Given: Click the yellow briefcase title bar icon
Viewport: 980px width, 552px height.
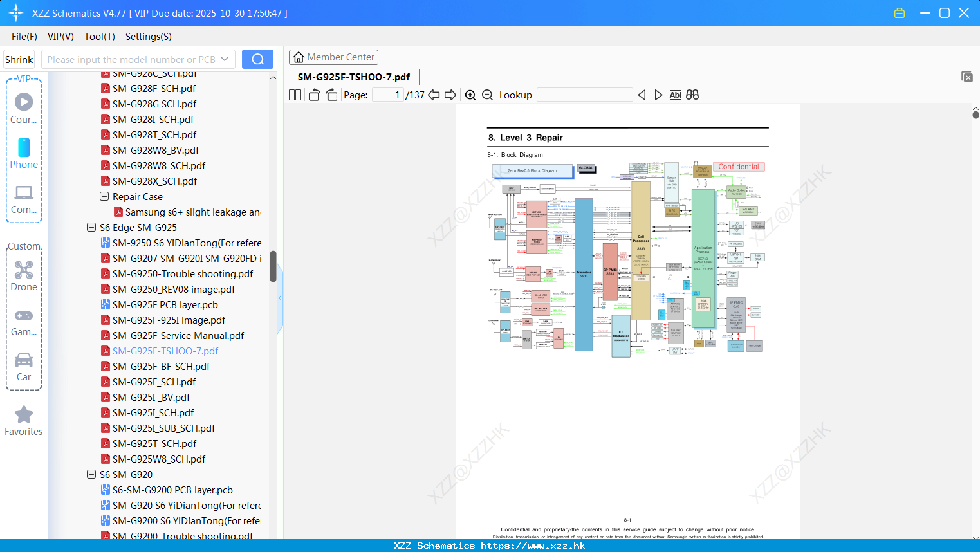Looking at the screenshot, I should click(900, 13).
